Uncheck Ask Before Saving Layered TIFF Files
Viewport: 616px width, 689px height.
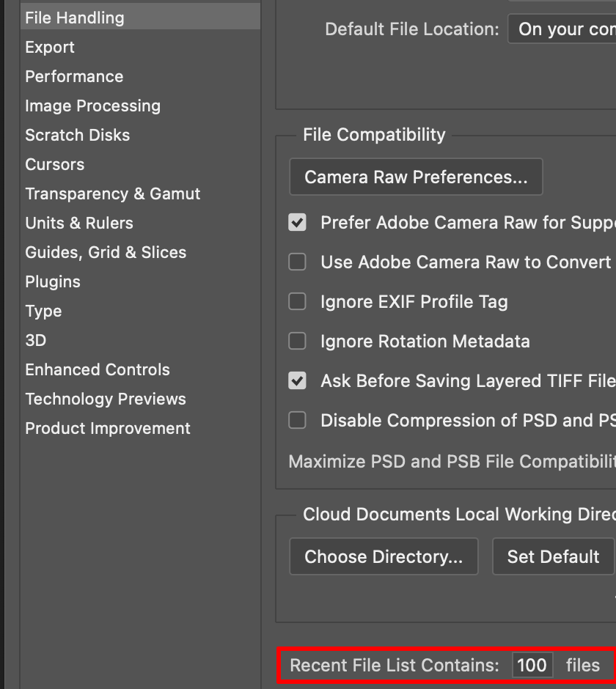pyautogui.click(x=297, y=380)
